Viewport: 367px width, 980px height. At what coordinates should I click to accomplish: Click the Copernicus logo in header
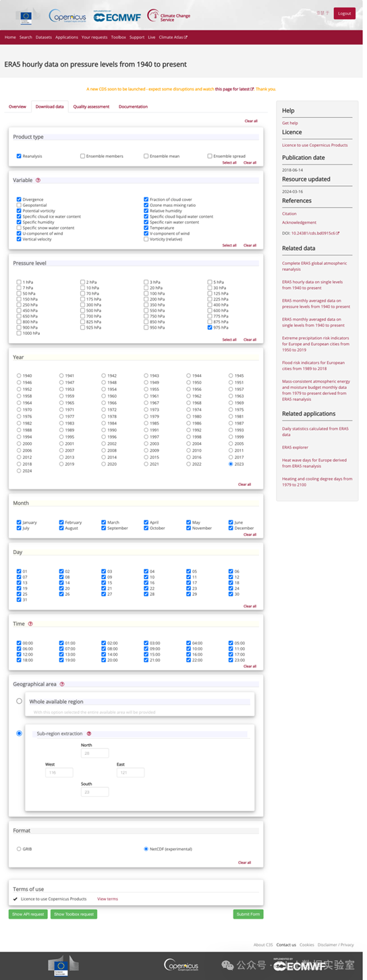(66, 16)
